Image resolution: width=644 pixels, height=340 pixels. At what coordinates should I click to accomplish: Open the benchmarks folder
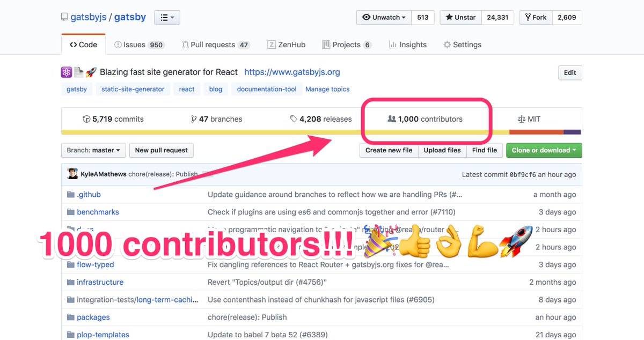[98, 212]
